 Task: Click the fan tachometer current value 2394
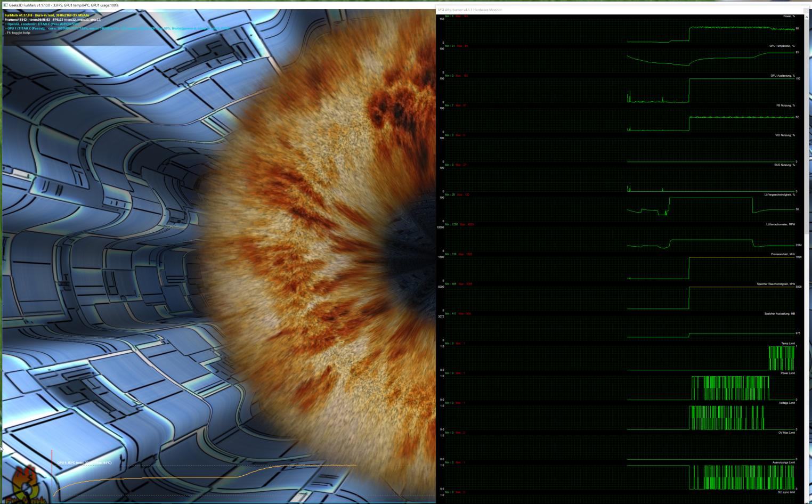click(799, 245)
